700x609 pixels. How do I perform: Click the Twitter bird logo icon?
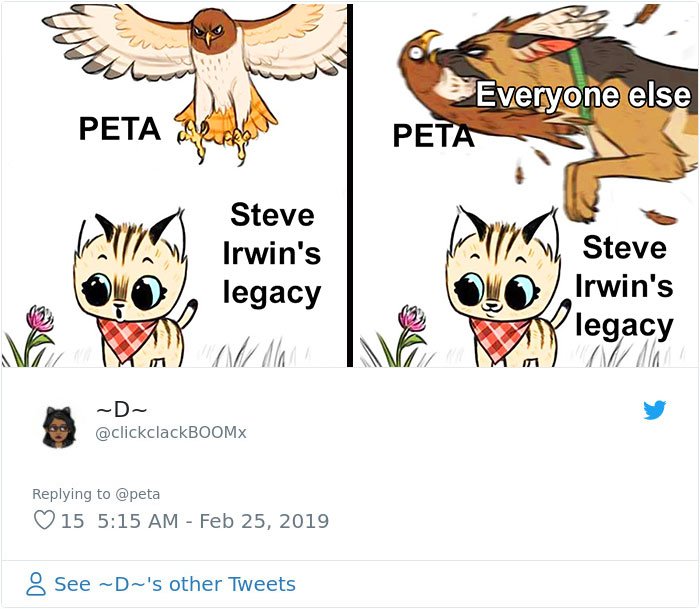pyautogui.click(x=654, y=410)
